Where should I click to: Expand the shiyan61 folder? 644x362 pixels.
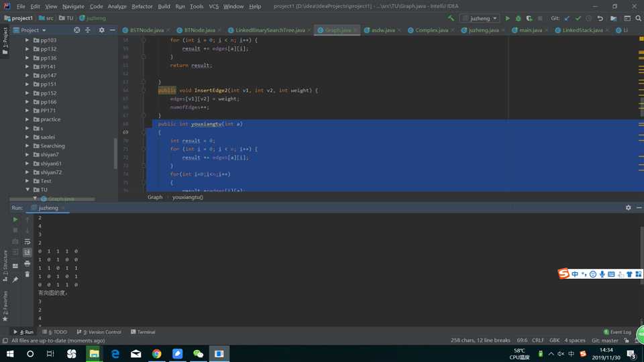click(27, 164)
